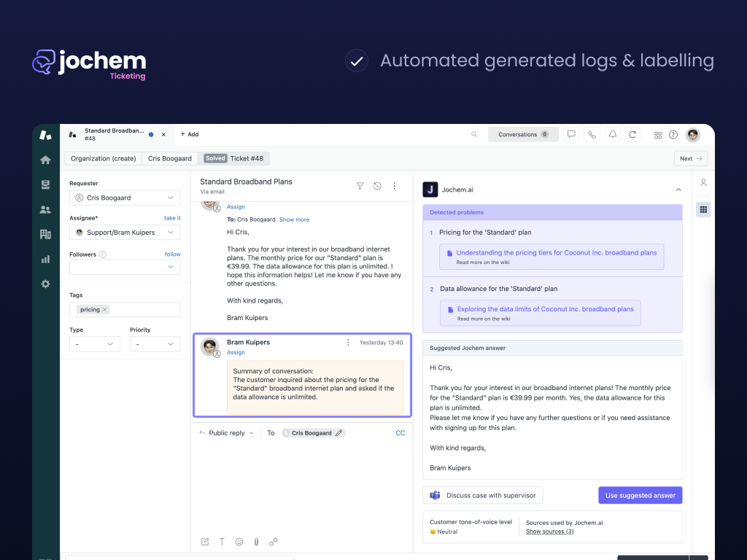Show ticket events history icon
The image size is (747, 560).
(377, 186)
